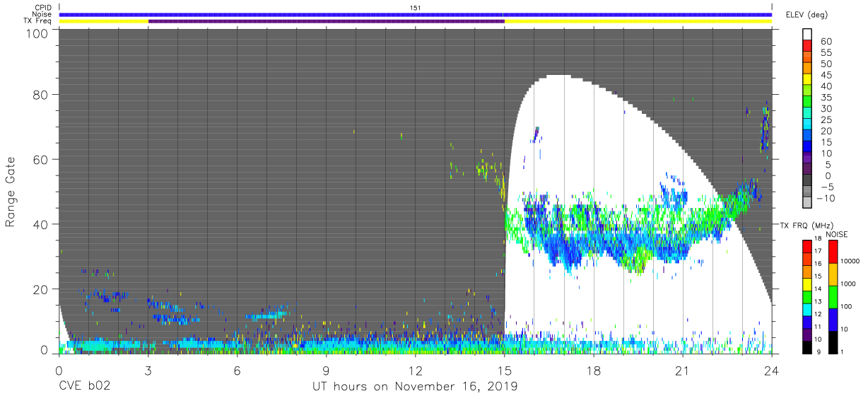Click the black bottom segment of TX FRQ colorbar
Screen dimensions: 868x401
coord(807,347)
